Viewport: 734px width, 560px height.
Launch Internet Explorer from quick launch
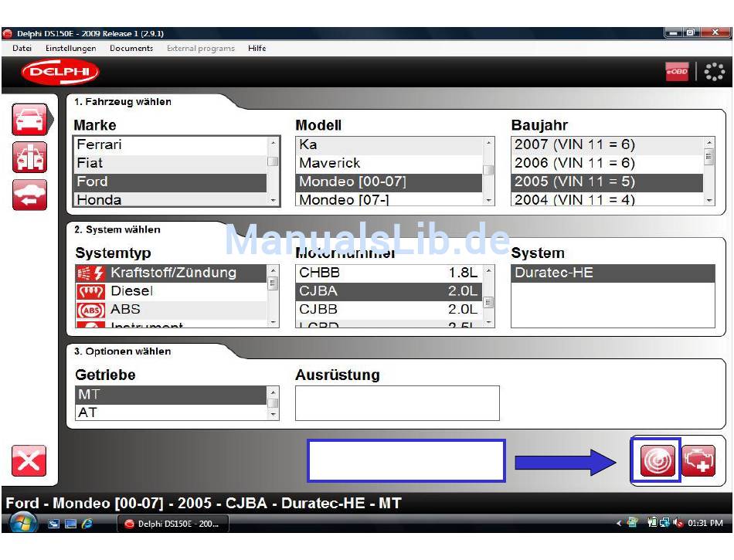click(87, 524)
